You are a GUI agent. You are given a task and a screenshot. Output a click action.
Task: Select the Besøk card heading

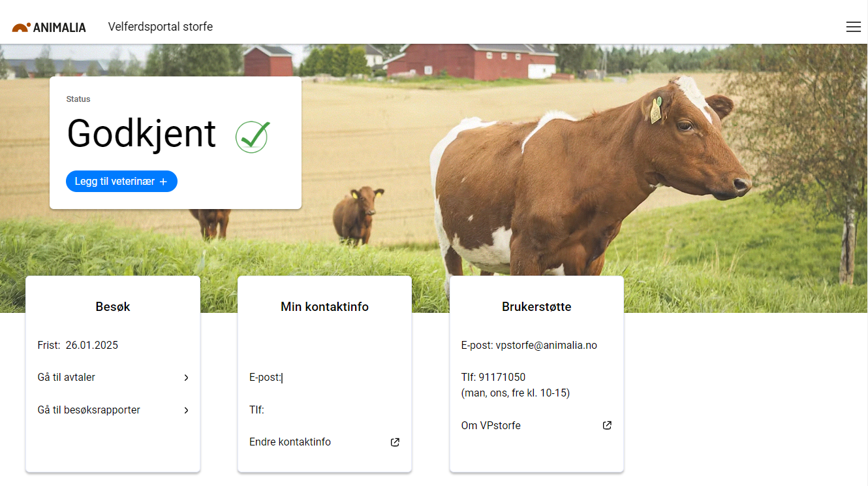point(113,306)
